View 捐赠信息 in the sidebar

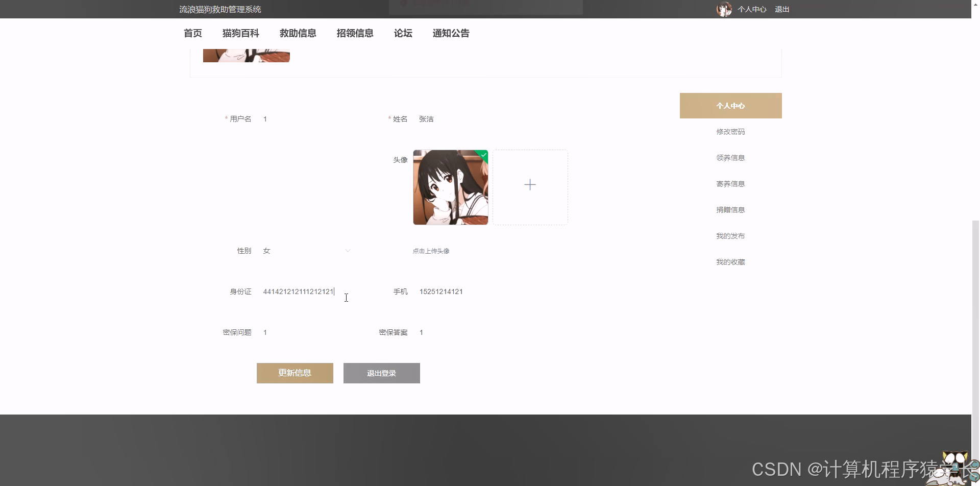tap(730, 209)
